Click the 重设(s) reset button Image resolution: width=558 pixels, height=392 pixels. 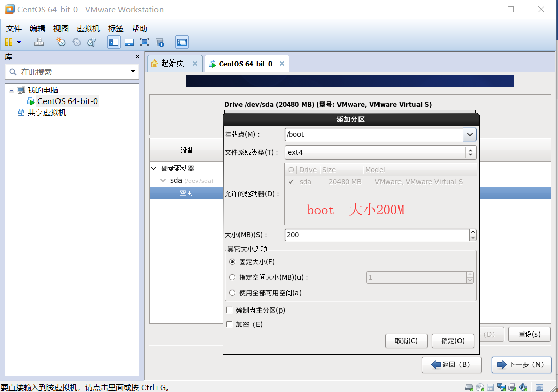(529, 335)
